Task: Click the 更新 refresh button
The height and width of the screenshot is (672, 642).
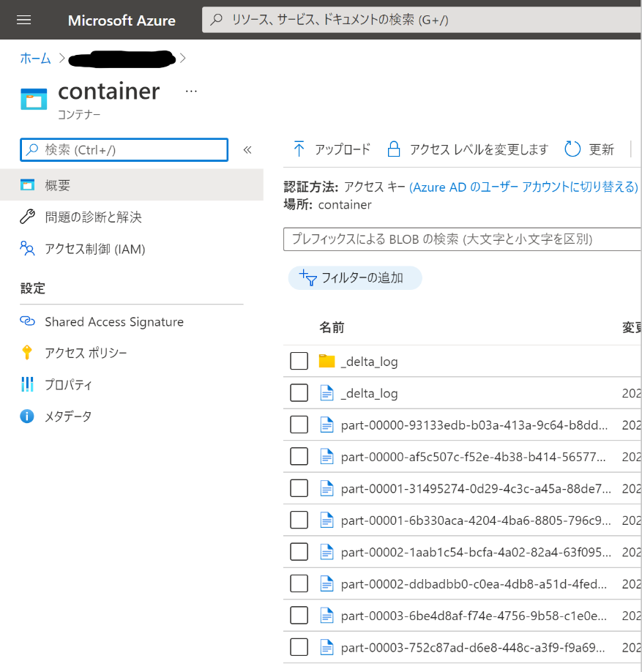Action: [x=589, y=149]
